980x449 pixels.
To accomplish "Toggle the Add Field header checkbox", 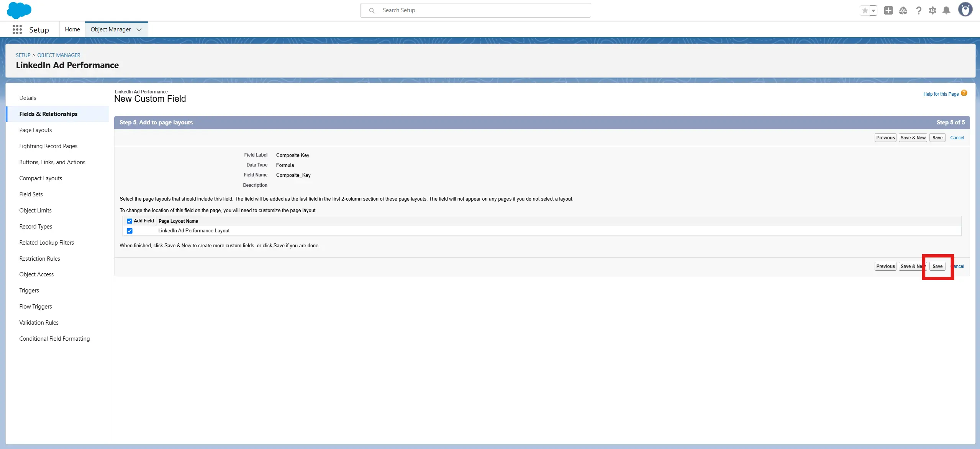I will point(129,221).
